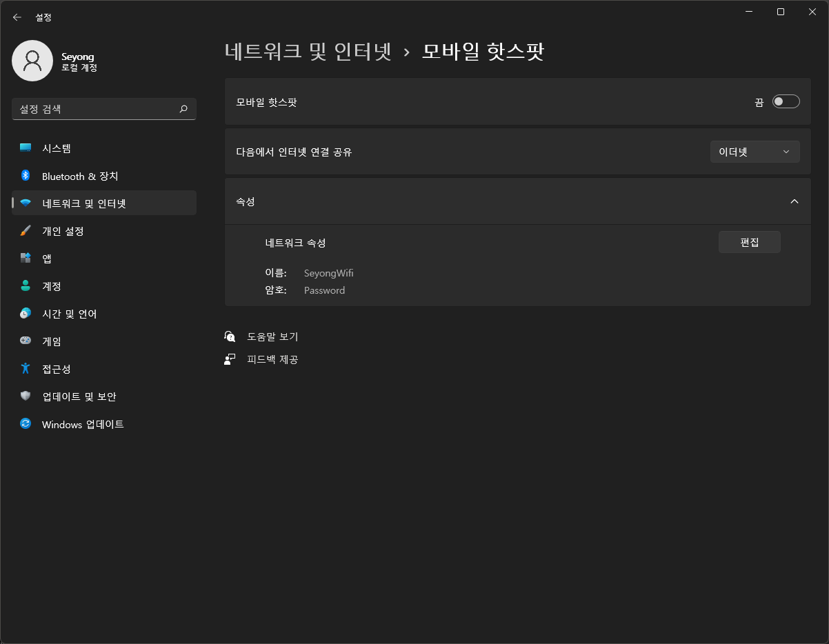Viewport: 829px width, 644px height.
Task: Collapse the 속성 section
Action: [794, 201]
